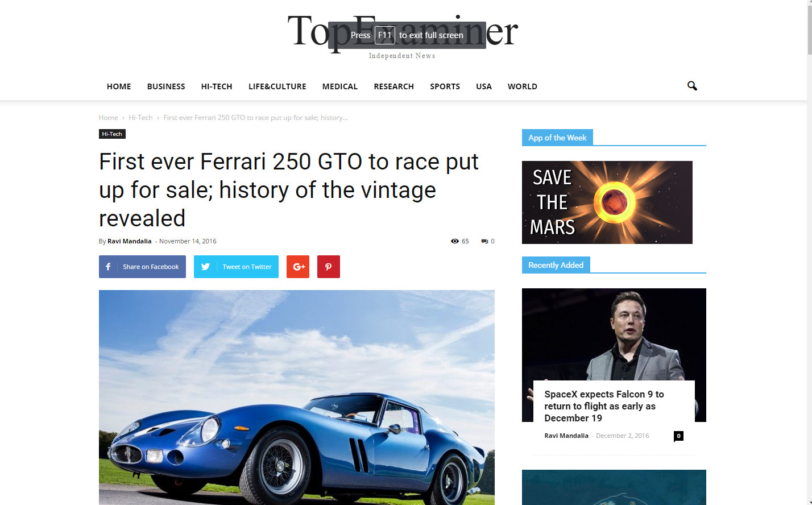Go to BUSINESS section

coord(166,86)
